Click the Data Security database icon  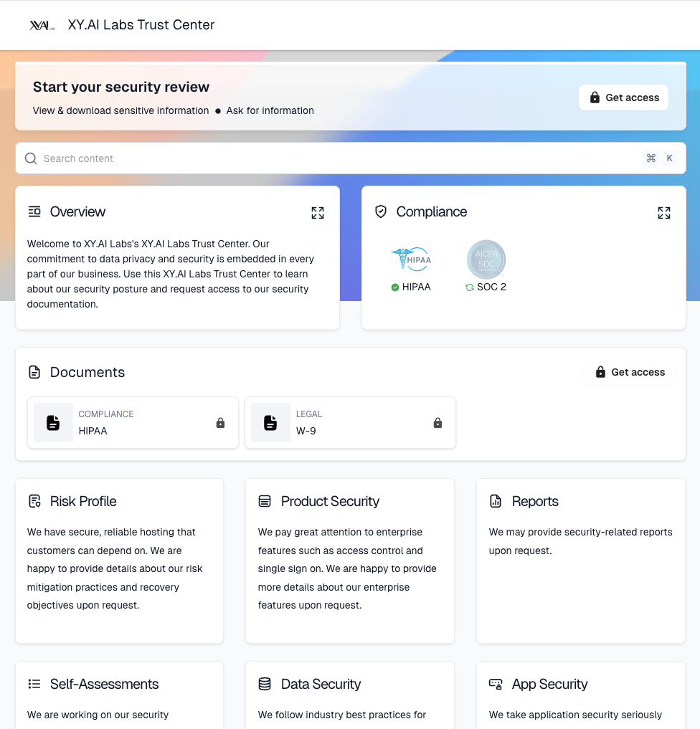pyautogui.click(x=265, y=684)
